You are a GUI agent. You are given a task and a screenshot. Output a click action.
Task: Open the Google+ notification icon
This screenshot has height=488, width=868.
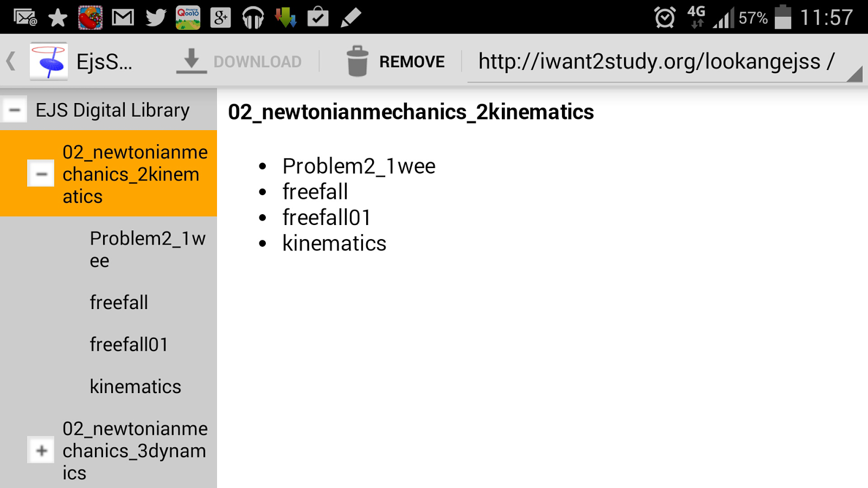point(221,17)
